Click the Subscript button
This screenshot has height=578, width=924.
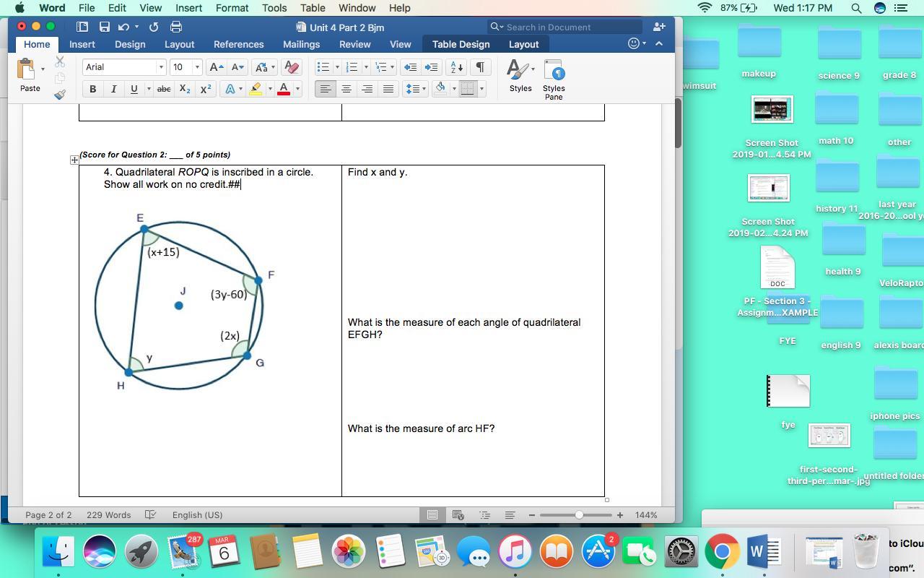[x=185, y=89]
